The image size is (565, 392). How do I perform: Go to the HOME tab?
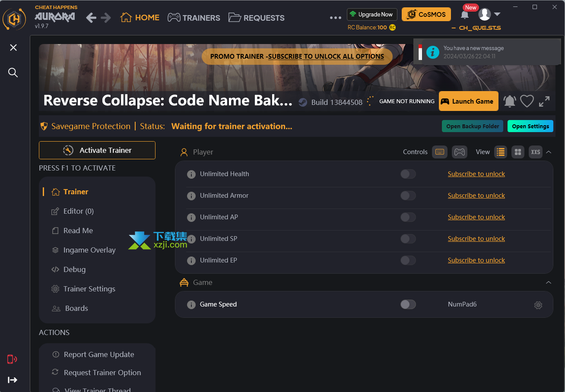tap(140, 18)
